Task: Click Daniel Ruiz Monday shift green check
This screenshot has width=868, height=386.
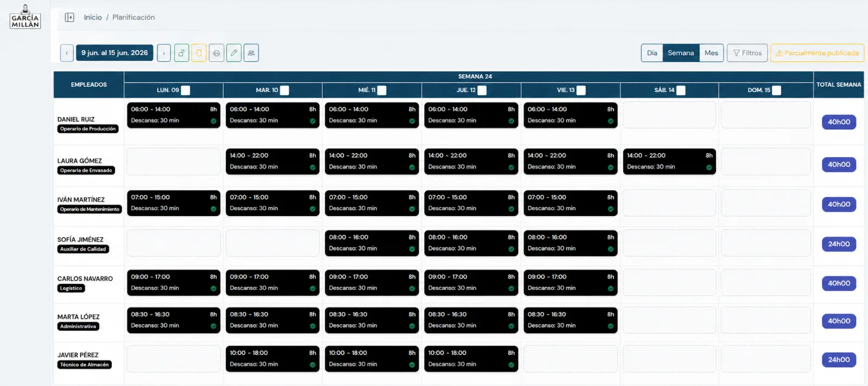Action: click(213, 121)
